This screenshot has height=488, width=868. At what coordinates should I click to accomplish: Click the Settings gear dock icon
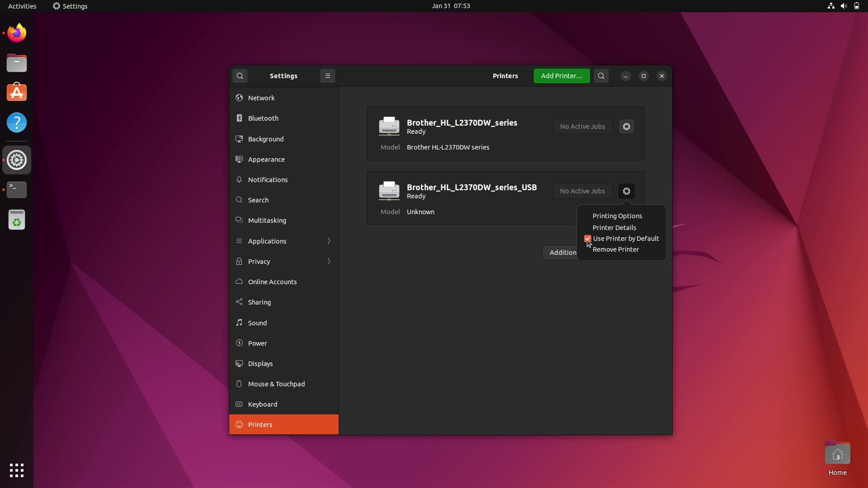click(17, 160)
